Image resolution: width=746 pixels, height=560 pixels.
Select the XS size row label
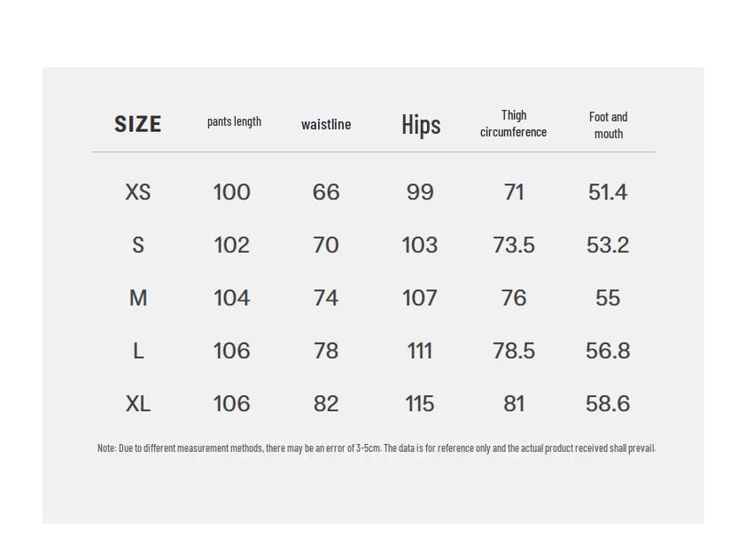(x=138, y=192)
